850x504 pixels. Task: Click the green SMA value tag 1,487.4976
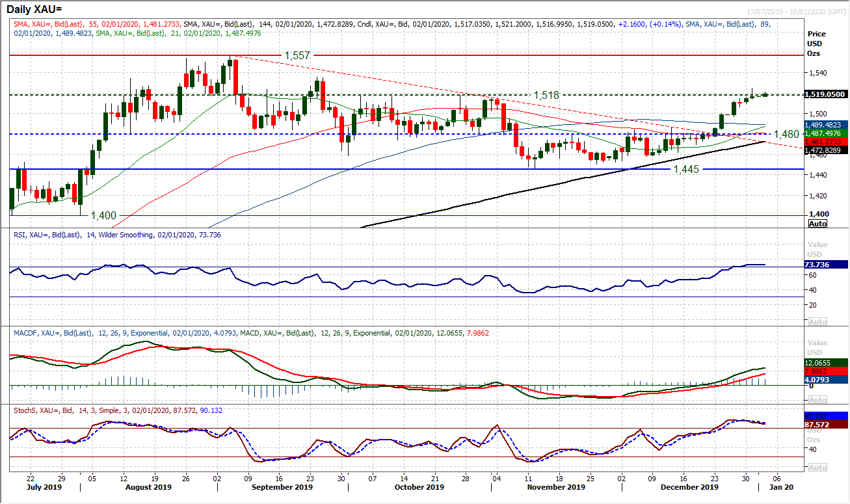tap(825, 133)
